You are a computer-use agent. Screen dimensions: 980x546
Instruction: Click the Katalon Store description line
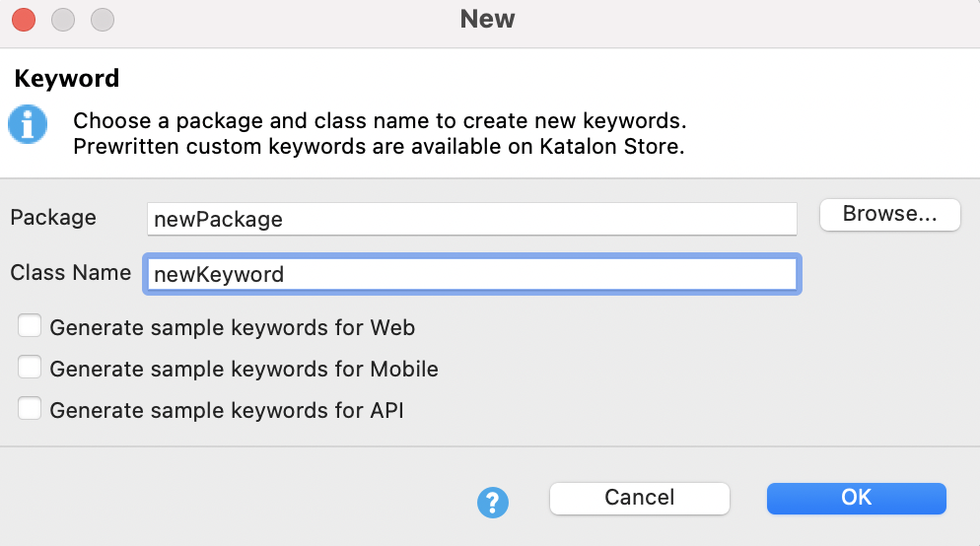pyautogui.click(x=379, y=149)
